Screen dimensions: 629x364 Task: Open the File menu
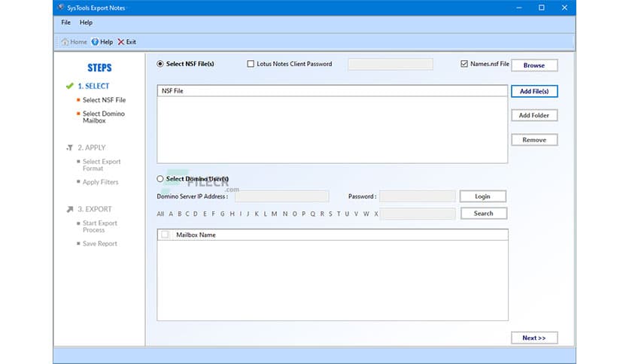click(x=65, y=23)
